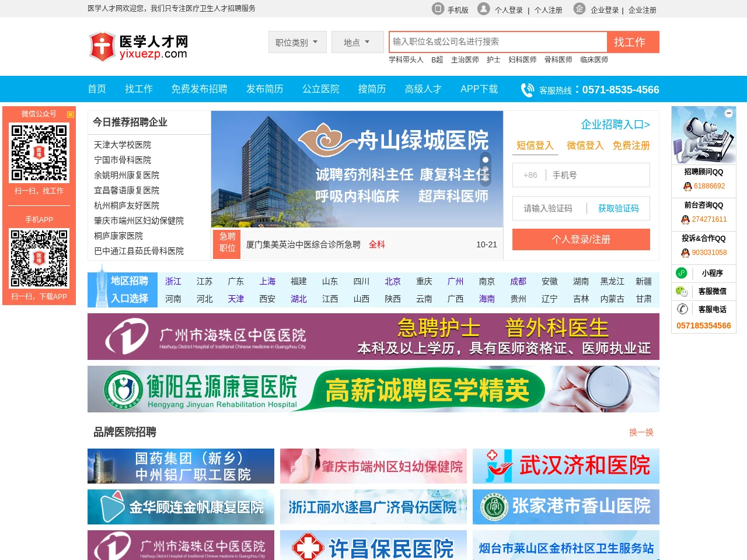Image resolution: width=747 pixels, height=560 pixels.
Task: Go to 免费发布招聘 in navigation bar
Action: [x=200, y=89]
